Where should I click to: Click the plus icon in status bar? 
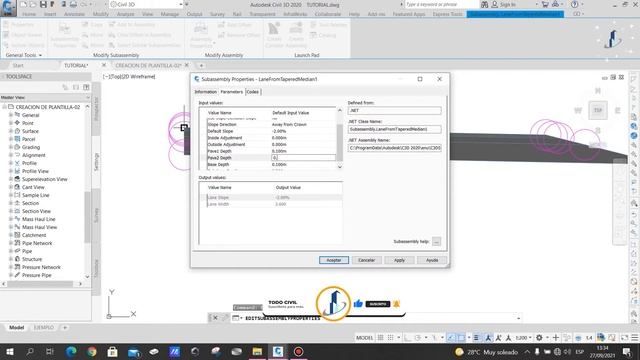(x=556, y=338)
